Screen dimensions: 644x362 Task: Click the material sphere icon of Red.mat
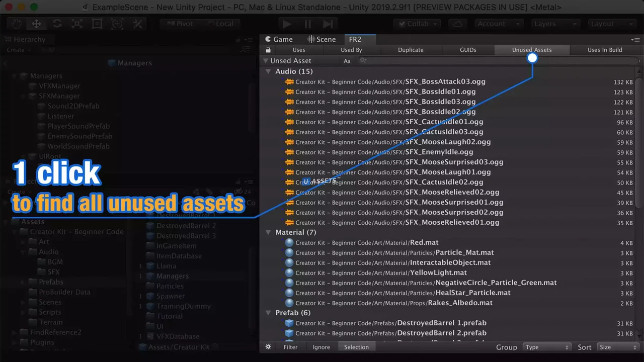pyautogui.click(x=289, y=242)
